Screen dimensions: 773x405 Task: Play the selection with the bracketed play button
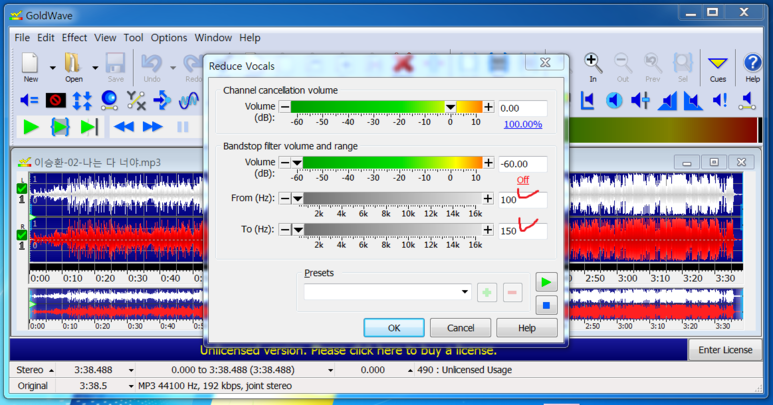tap(60, 127)
